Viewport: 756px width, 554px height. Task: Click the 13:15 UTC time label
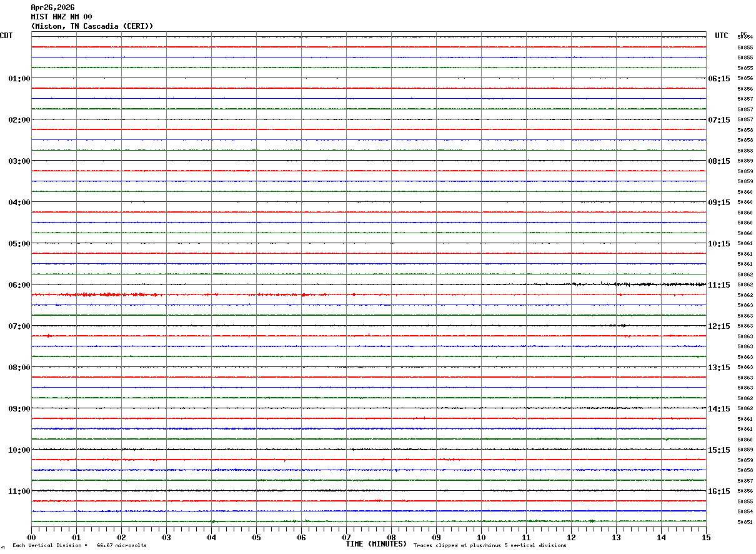719,368
